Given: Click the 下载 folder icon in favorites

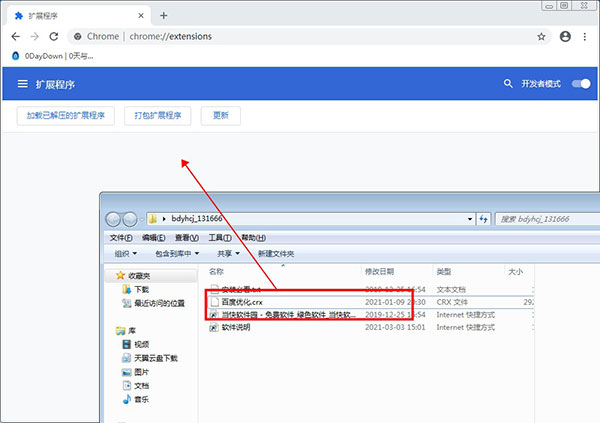Looking at the screenshot, I should [x=126, y=289].
